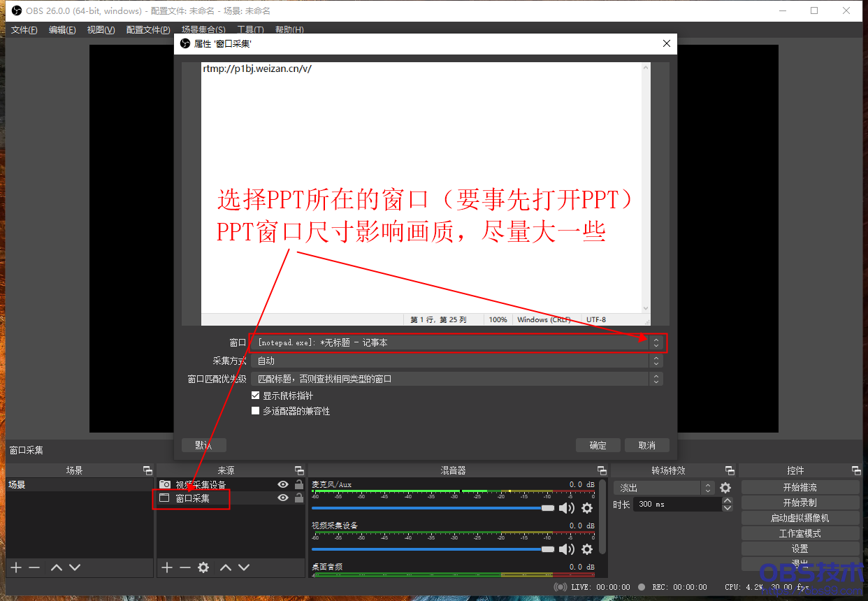Click the 取消 button in properties dialog
Image resolution: width=868 pixels, height=601 pixels.
click(647, 445)
